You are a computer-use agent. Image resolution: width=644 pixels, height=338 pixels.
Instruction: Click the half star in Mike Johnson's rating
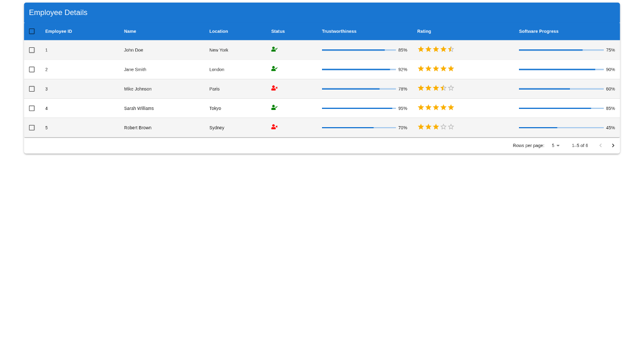(x=444, y=87)
